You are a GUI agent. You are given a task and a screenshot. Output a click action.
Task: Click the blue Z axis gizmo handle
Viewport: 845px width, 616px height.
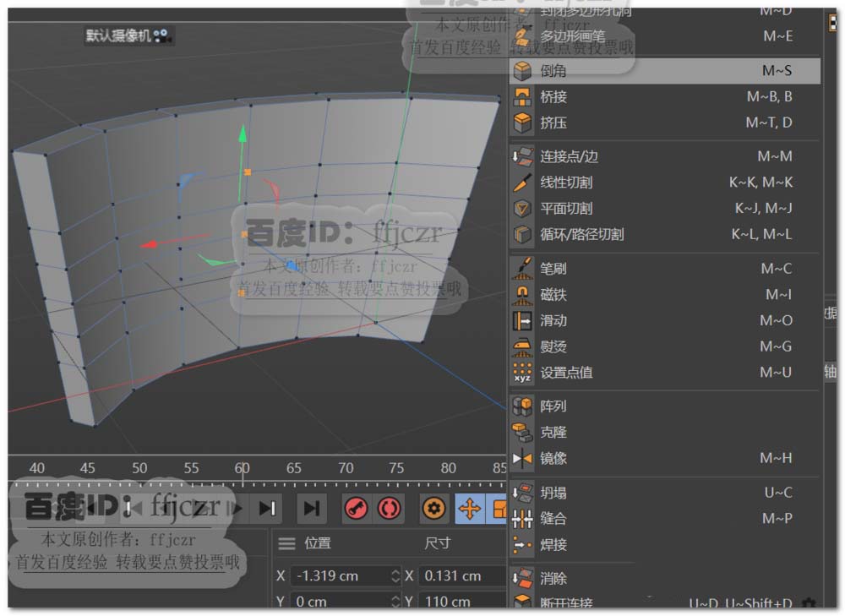point(292,265)
